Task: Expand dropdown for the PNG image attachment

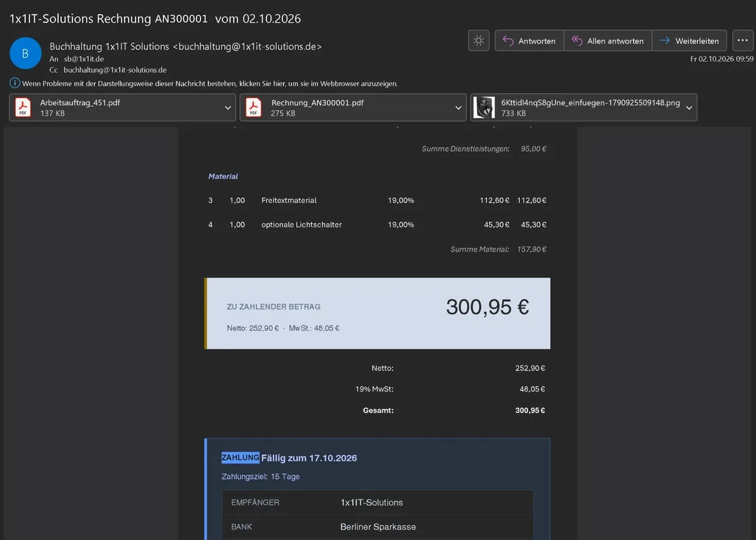Action: pos(689,108)
